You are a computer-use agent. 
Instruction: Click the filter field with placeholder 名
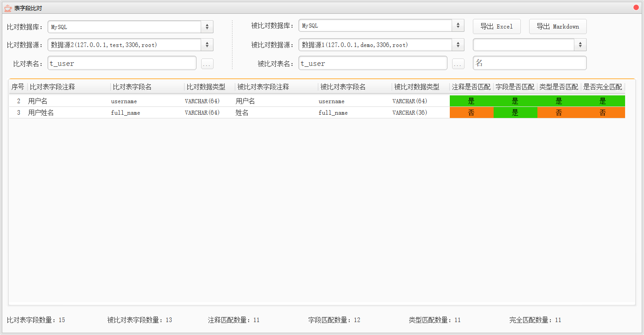530,63
